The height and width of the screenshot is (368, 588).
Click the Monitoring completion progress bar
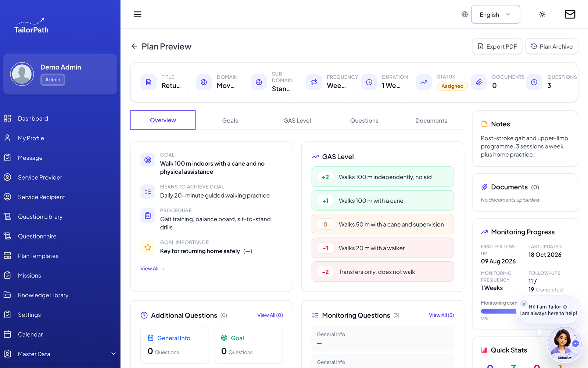[499, 311]
